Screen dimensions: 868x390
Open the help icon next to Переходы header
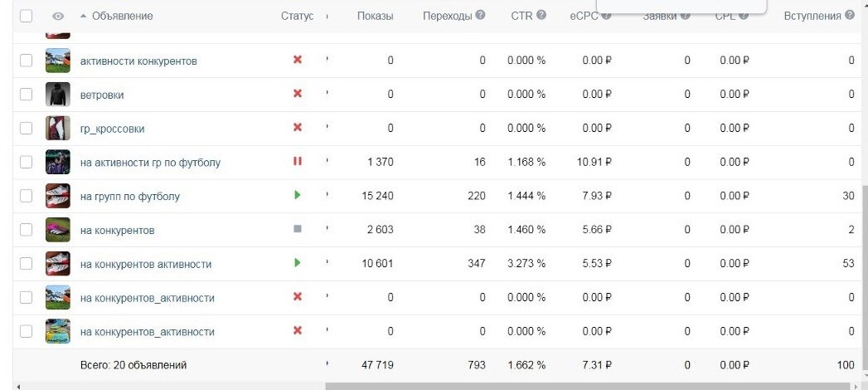pyautogui.click(x=480, y=15)
